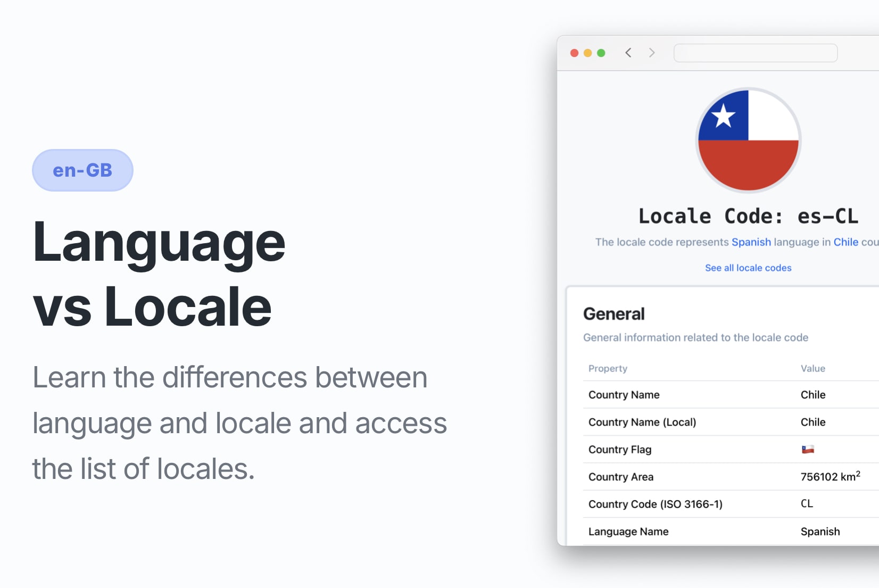Follow the See all locale codes link
Viewport: 879px width, 588px height.
[748, 268]
